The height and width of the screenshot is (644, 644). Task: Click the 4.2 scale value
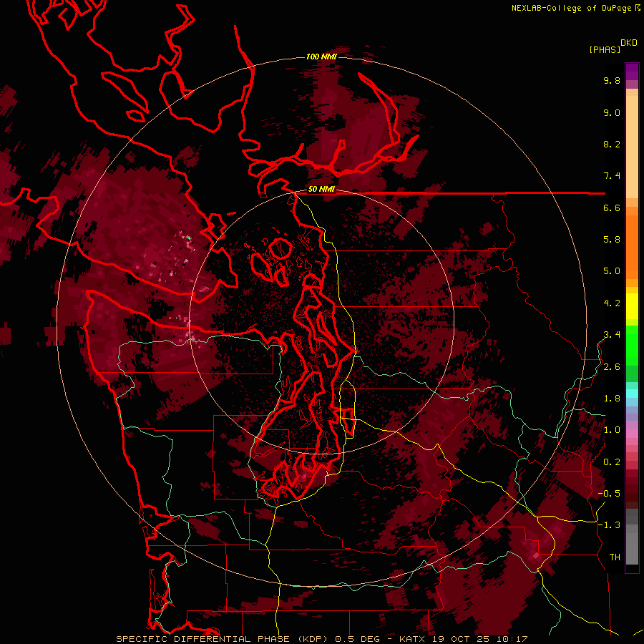[x=612, y=303]
